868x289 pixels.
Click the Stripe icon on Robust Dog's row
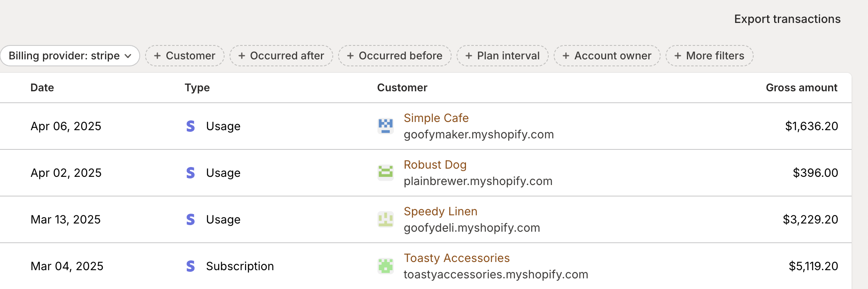pyautogui.click(x=190, y=173)
